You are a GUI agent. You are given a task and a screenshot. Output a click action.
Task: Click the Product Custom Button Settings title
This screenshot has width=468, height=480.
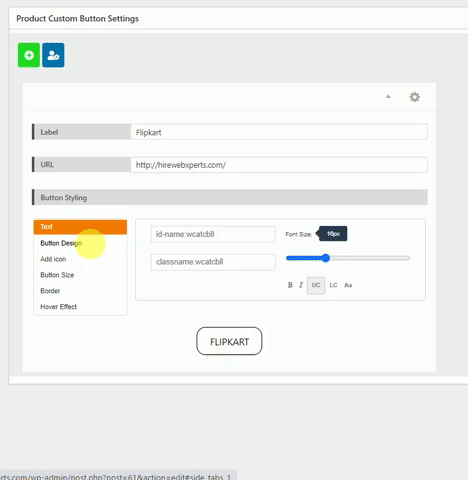coord(77,19)
